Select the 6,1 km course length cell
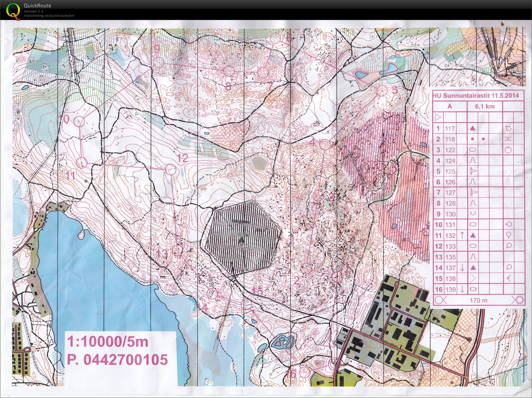This screenshot has width=532, height=398. (x=485, y=106)
